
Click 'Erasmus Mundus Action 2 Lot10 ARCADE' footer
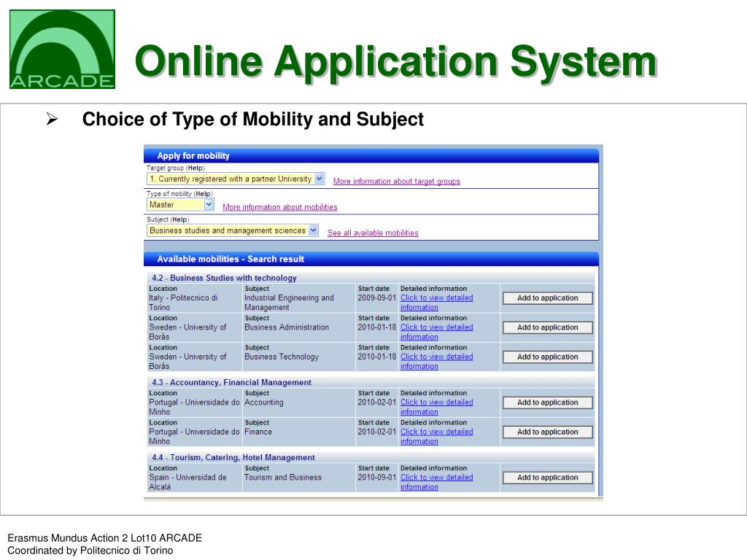tap(105, 538)
